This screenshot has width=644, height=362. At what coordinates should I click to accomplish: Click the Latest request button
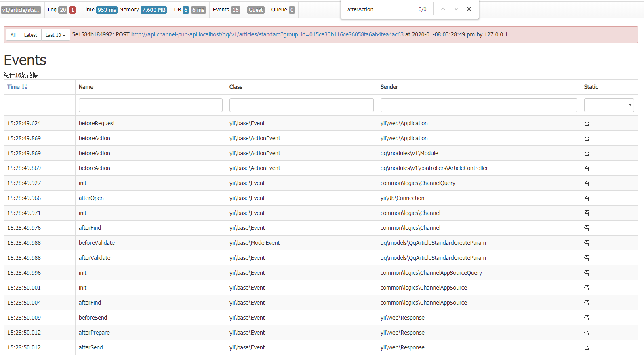coord(30,35)
